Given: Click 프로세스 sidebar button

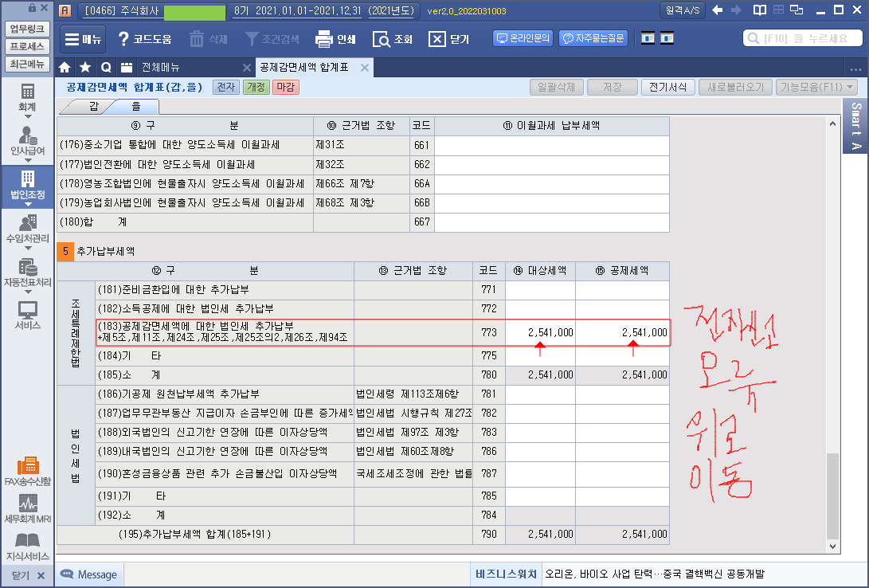Looking at the screenshot, I should (x=27, y=46).
